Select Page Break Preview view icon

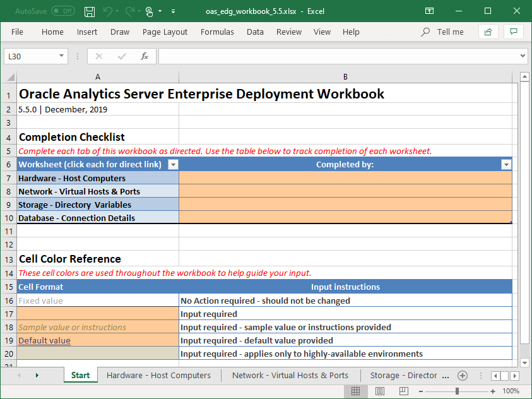tap(404, 391)
